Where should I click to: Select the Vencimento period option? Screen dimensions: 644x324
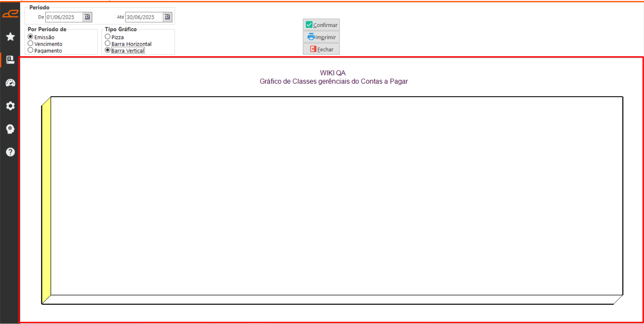click(31, 44)
